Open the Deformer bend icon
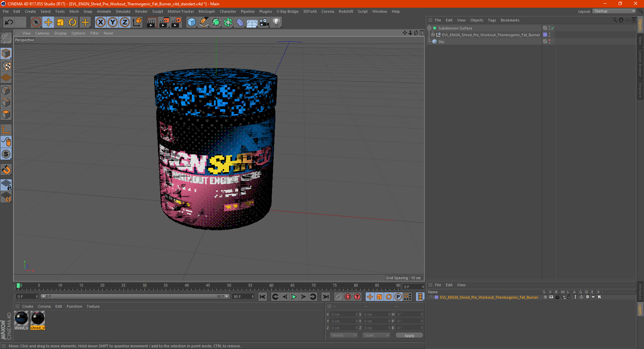Viewport: 644px width, 349px height. pyautogui.click(x=240, y=22)
